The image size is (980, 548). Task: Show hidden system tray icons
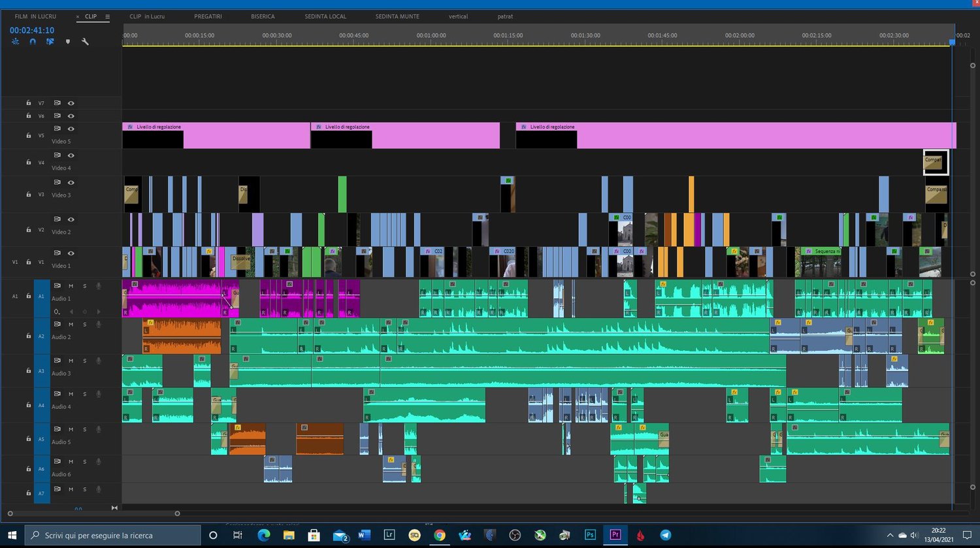(x=890, y=535)
